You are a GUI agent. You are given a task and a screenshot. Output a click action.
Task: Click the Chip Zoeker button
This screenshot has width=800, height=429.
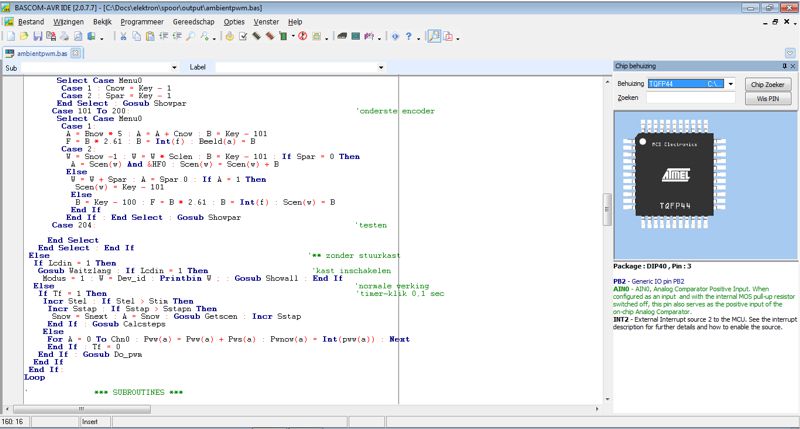(x=767, y=85)
